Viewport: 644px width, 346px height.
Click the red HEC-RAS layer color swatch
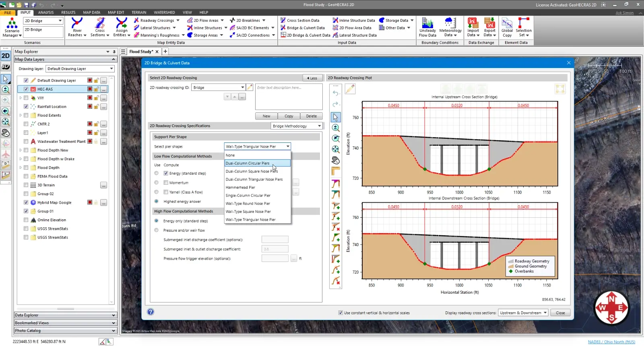click(90, 89)
